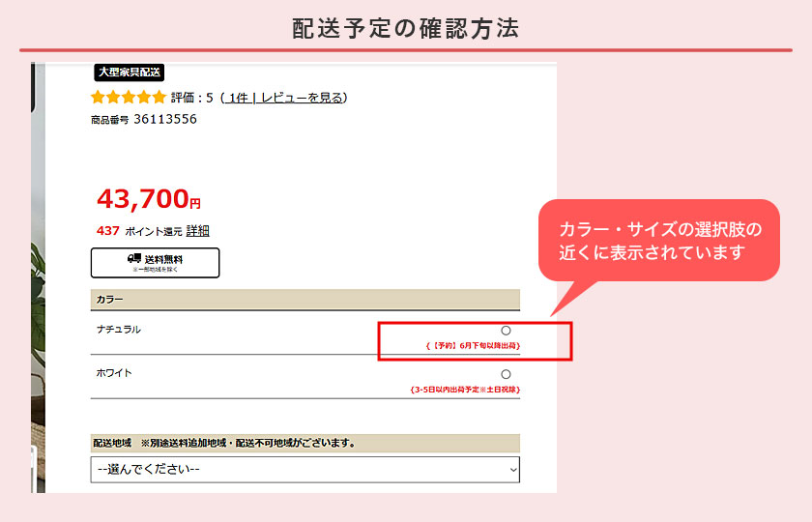Click the カラー section header
This screenshot has height=522, width=812.
pyautogui.click(x=304, y=300)
